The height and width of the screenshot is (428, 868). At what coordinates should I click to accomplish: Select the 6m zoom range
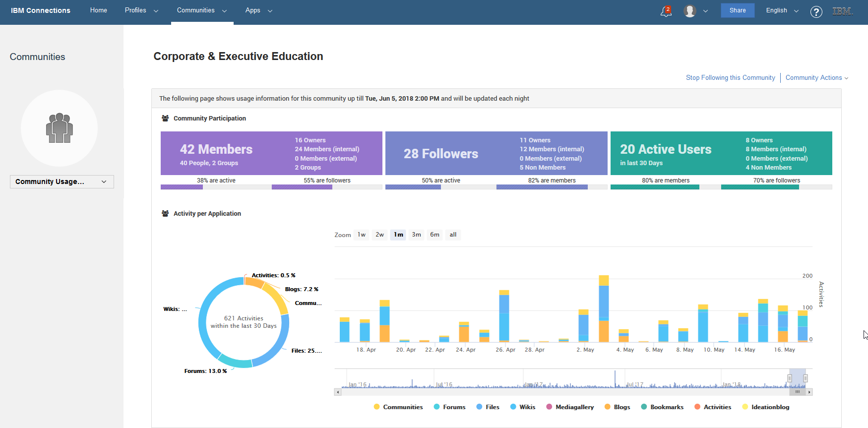point(434,235)
